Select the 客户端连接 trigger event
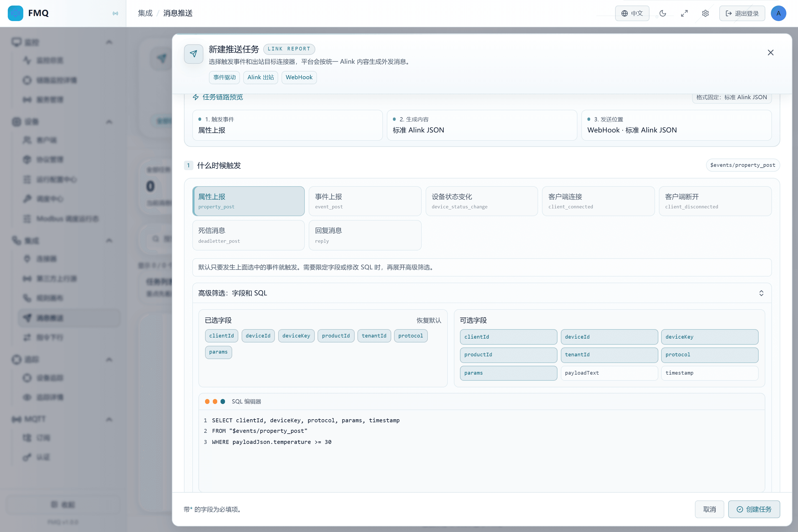 point(598,201)
